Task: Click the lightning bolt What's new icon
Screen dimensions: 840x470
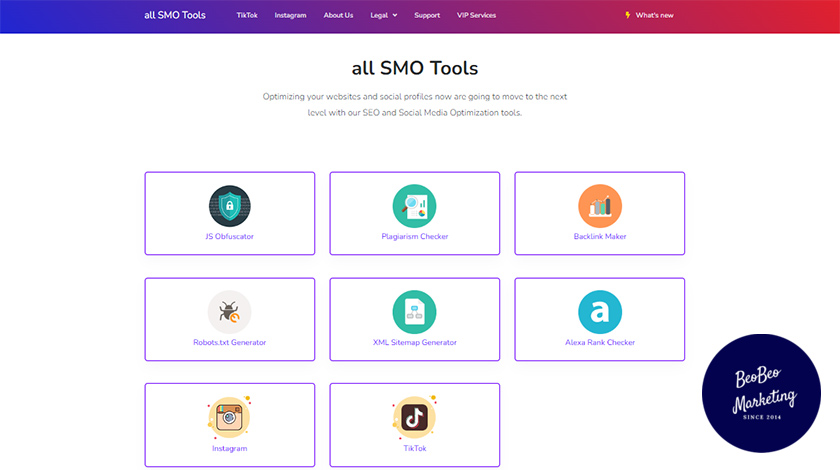Action: pyautogui.click(x=627, y=16)
